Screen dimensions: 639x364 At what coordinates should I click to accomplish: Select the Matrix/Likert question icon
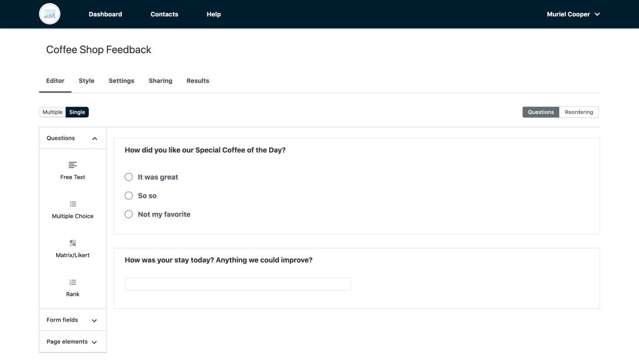(72, 243)
